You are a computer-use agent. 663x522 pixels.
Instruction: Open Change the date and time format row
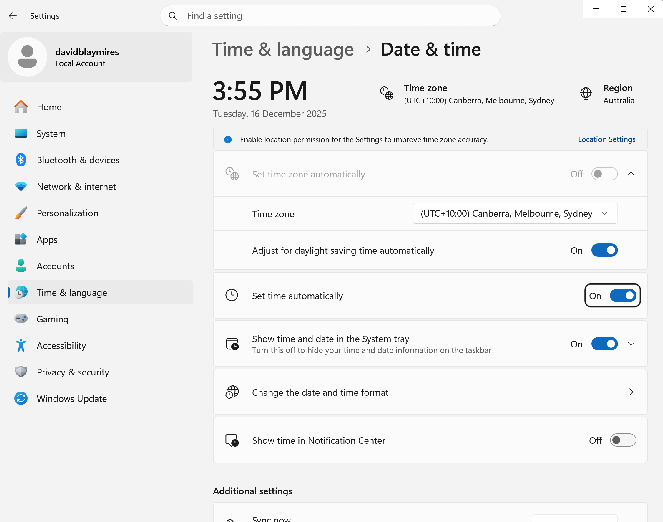tap(430, 392)
